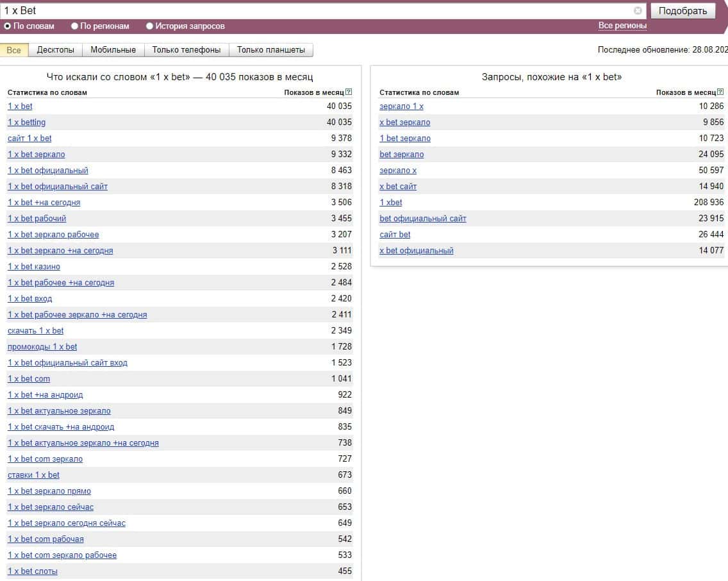Image resolution: width=728 pixels, height=581 pixels.
Task: Open the "1 x bet зеркало" query link
Action: click(36, 155)
